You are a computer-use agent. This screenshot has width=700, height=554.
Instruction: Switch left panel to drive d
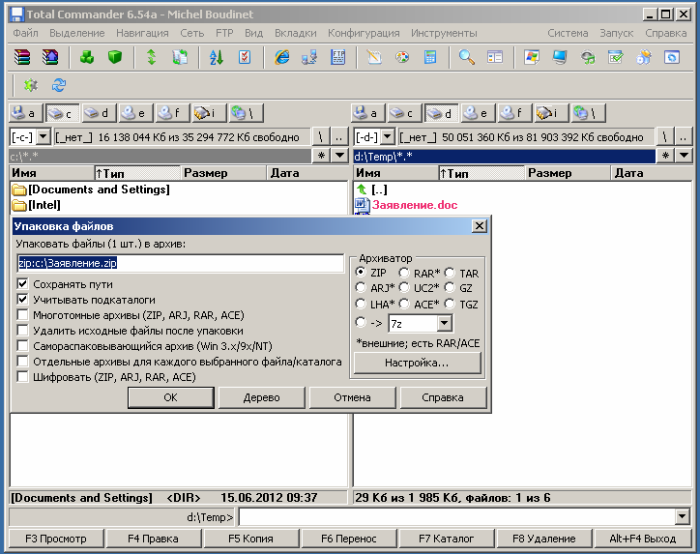[x=99, y=113]
